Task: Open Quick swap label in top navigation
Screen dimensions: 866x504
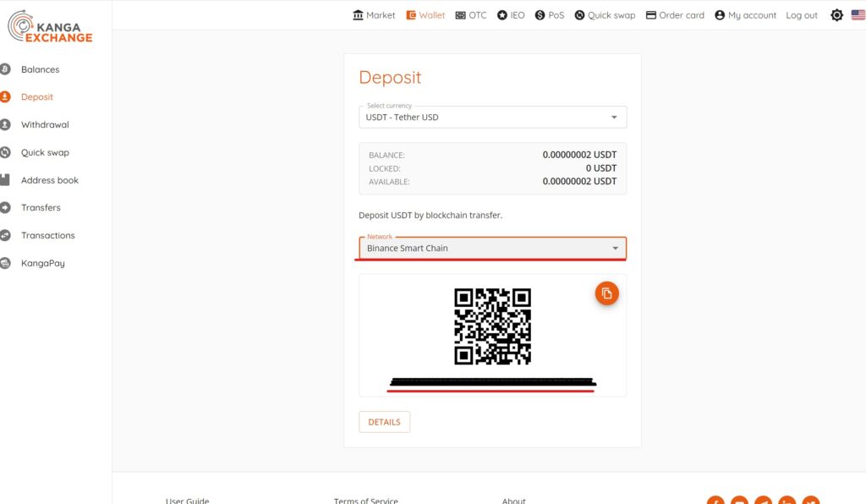Action: click(x=611, y=15)
